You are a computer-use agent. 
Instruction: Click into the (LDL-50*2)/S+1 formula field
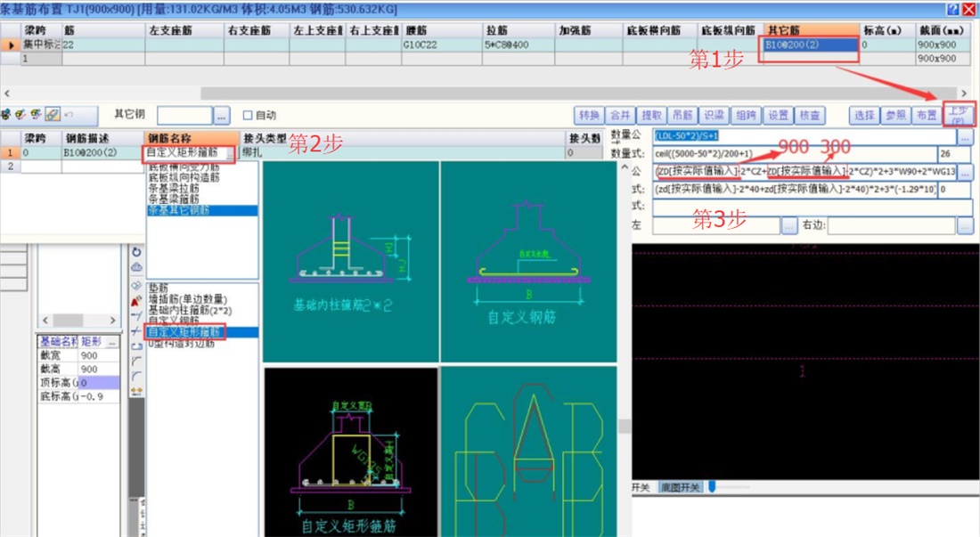pyautogui.click(x=804, y=135)
